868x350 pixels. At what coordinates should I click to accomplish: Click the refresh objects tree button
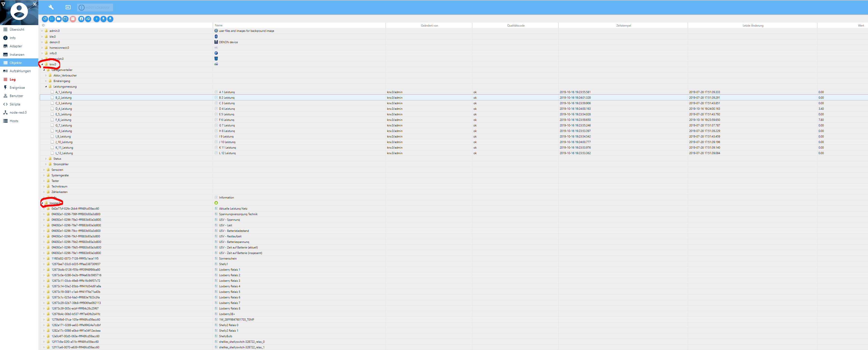point(45,19)
